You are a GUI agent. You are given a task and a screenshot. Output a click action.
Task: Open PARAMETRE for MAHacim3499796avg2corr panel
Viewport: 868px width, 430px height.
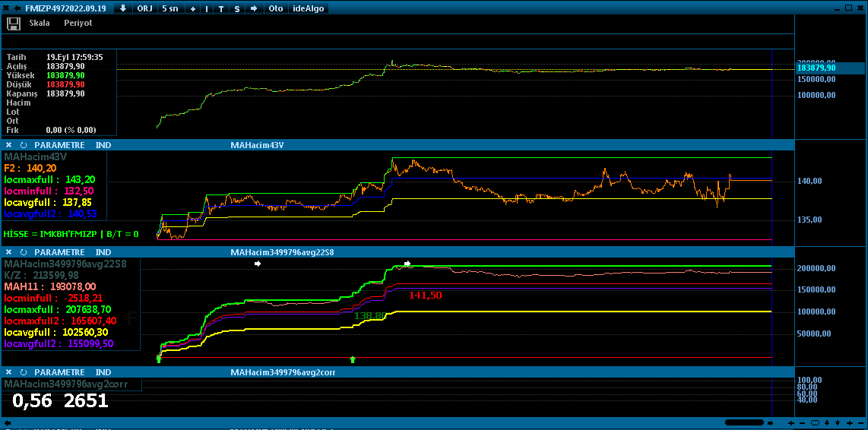60,372
